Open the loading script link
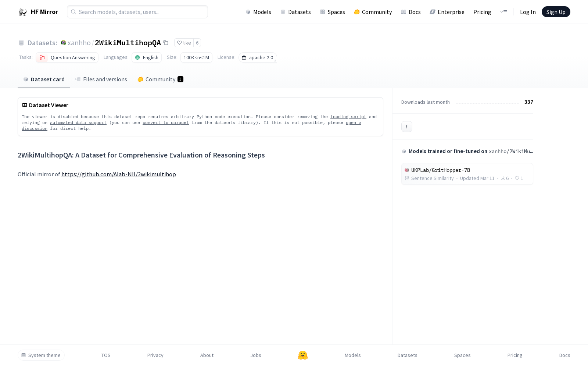Image resolution: width=588 pixels, height=368 pixels. click(348, 117)
